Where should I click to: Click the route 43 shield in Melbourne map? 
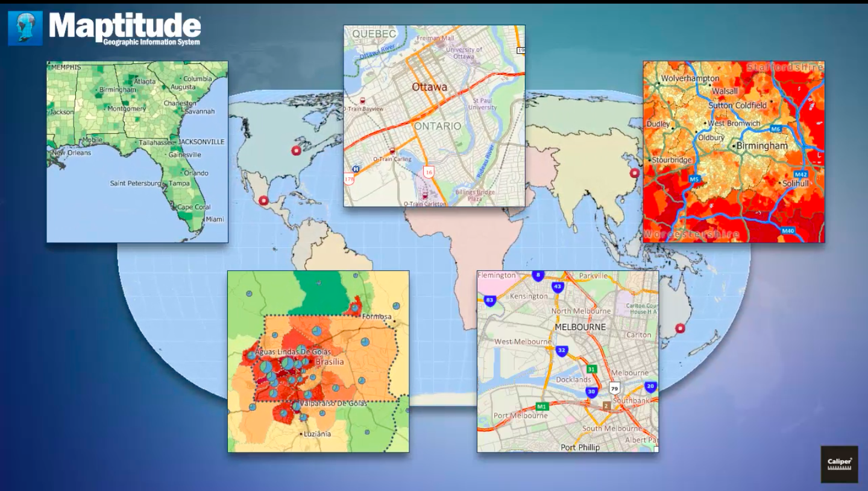coord(558,287)
